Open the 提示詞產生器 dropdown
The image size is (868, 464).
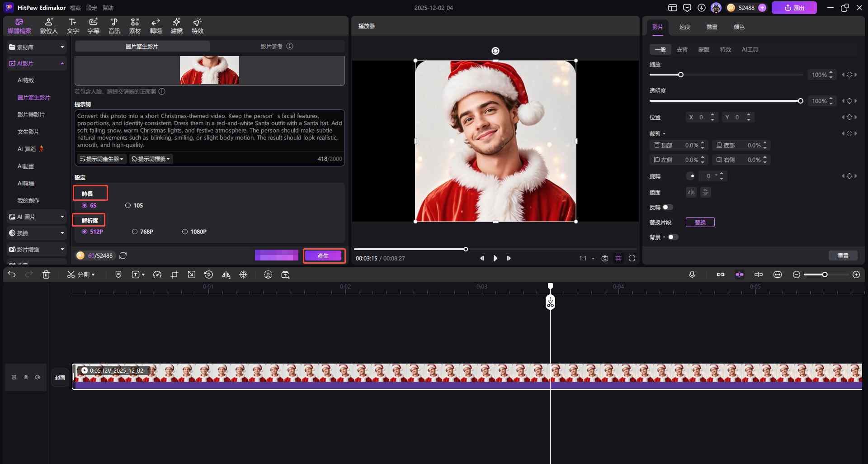[102, 159]
